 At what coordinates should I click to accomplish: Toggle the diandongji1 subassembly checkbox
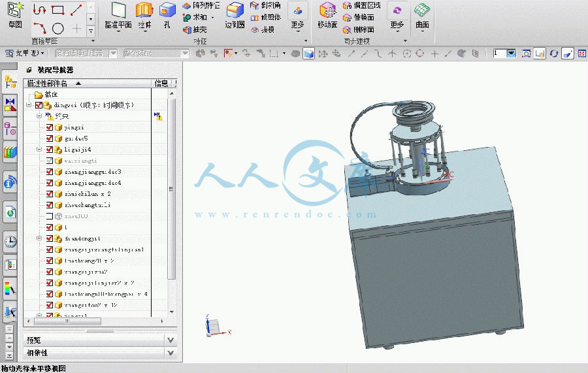[x=50, y=238]
